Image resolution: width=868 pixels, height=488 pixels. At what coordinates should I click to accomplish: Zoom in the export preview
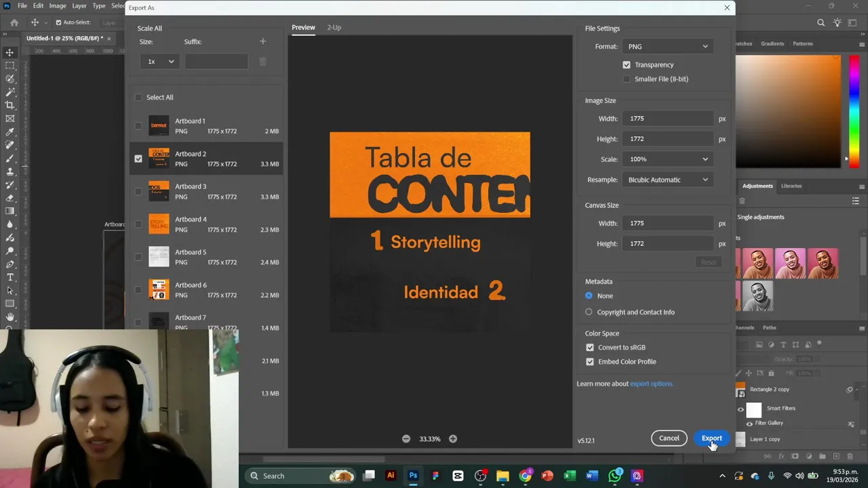pos(453,439)
